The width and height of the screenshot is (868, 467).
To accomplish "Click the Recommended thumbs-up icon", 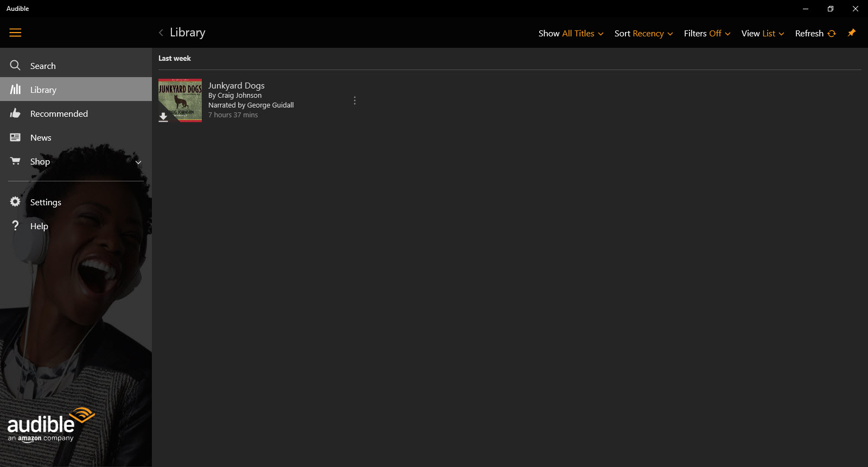I will pos(15,113).
